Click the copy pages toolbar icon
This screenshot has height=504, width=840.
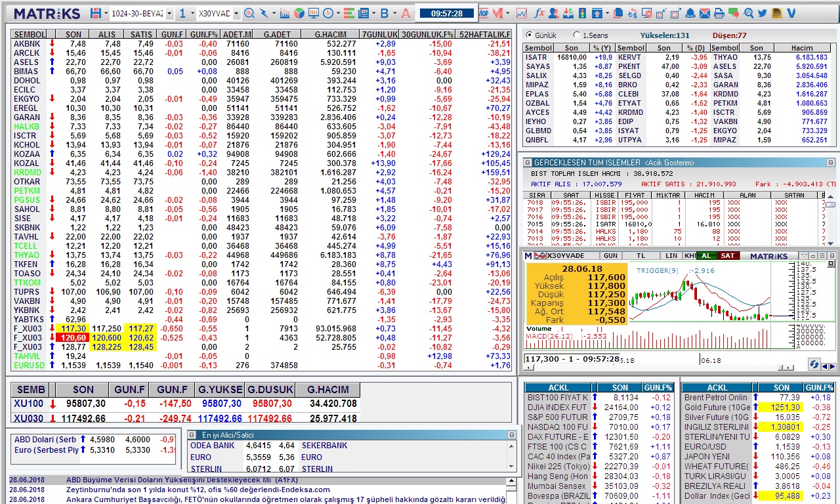click(618, 13)
